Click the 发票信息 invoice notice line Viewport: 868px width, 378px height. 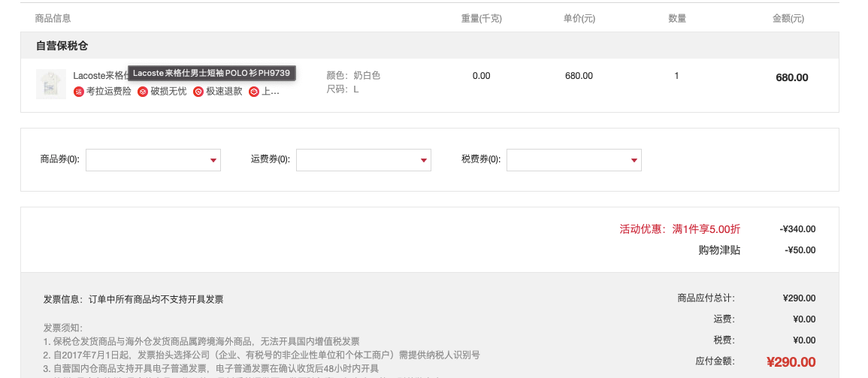134,299
